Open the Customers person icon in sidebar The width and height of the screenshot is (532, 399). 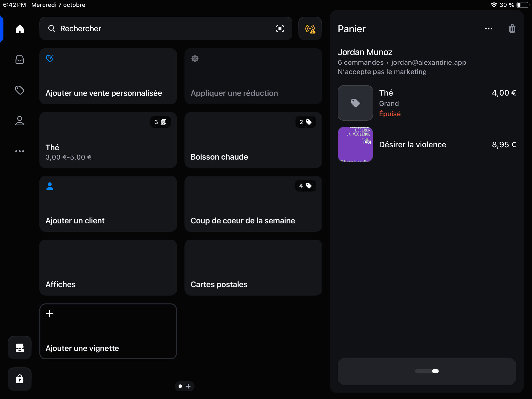(20, 121)
